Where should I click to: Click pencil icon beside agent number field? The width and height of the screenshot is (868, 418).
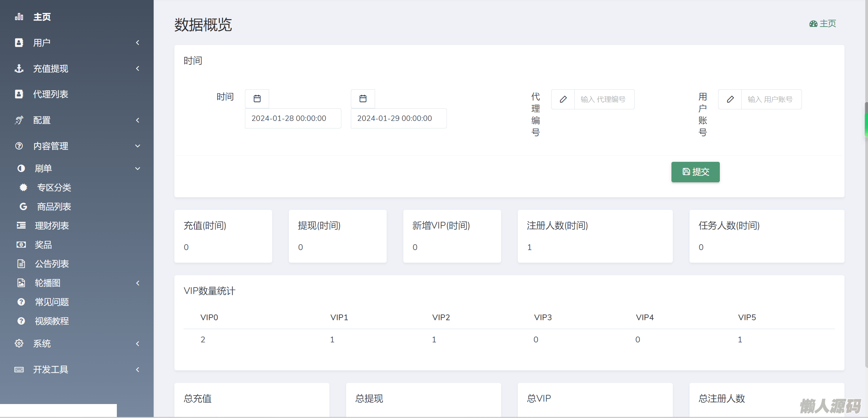[563, 99]
